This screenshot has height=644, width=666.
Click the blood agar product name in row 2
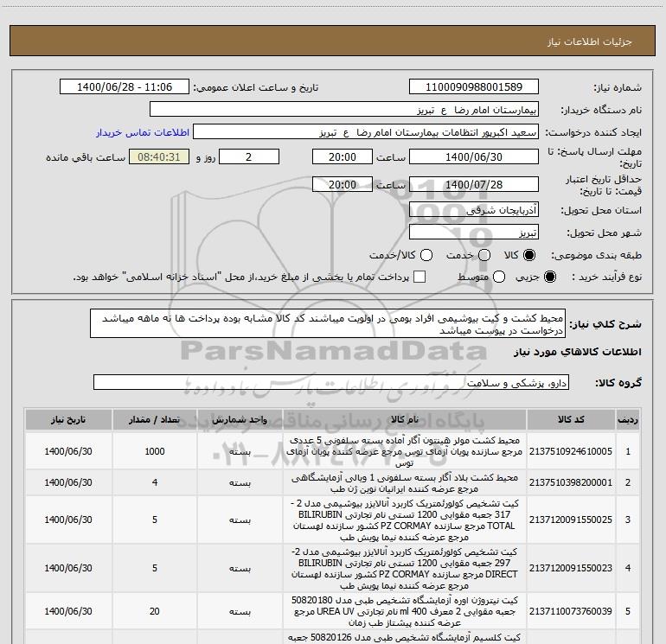click(x=405, y=482)
